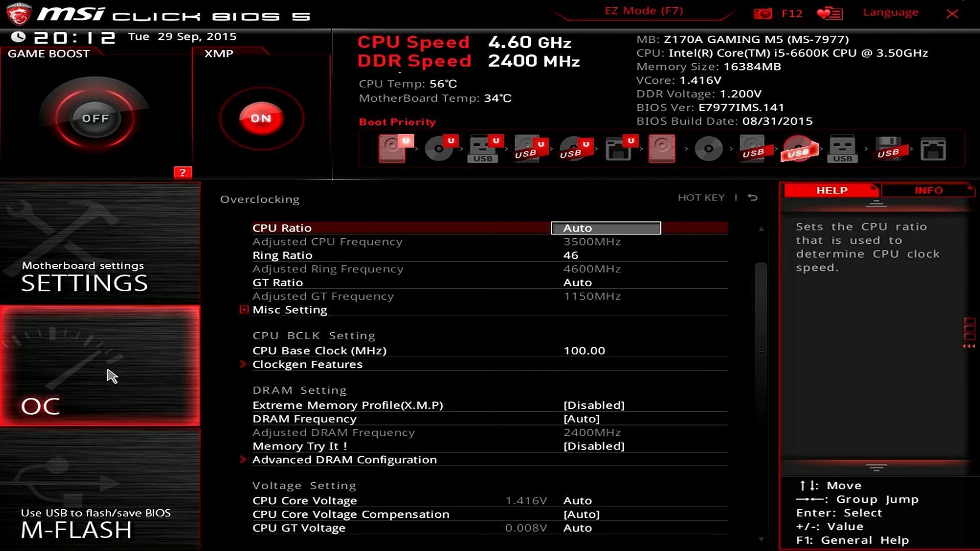Screen dimensions: 980x551
Task: Click the Adjusted GT Frequency 1150MHz value
Action: point(592,296)
